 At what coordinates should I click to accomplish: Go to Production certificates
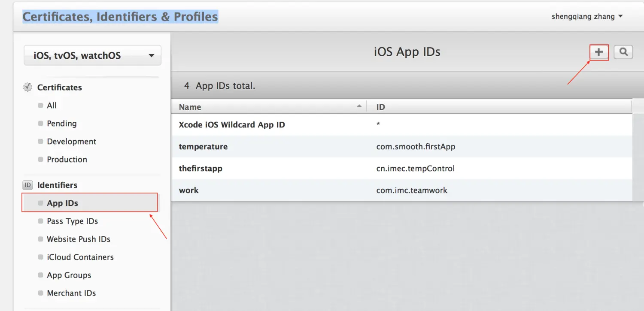(67, 160)
